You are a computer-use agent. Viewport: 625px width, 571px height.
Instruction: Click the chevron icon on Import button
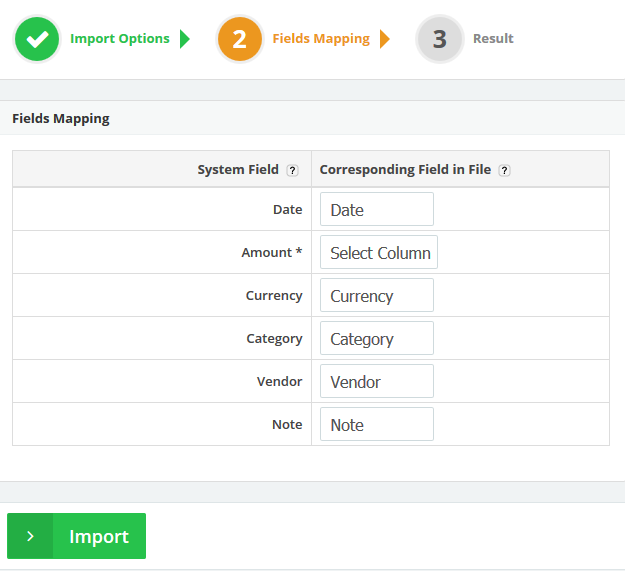point(30,536)
